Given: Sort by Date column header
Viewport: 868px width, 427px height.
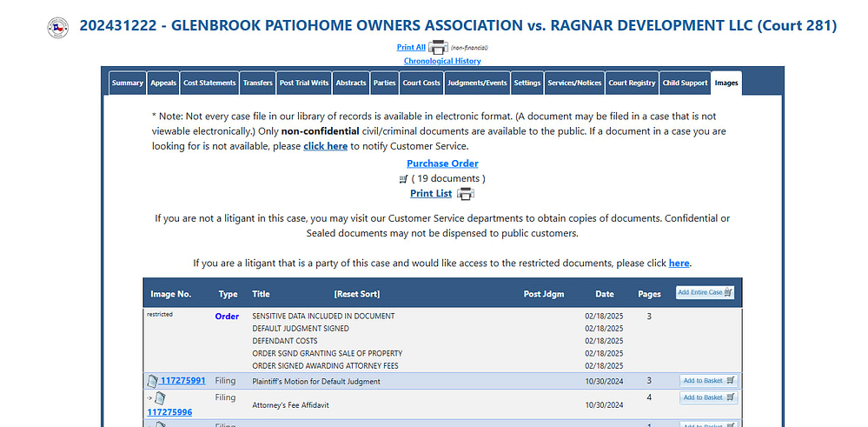Looking at the screenshot, I should 605,294.
